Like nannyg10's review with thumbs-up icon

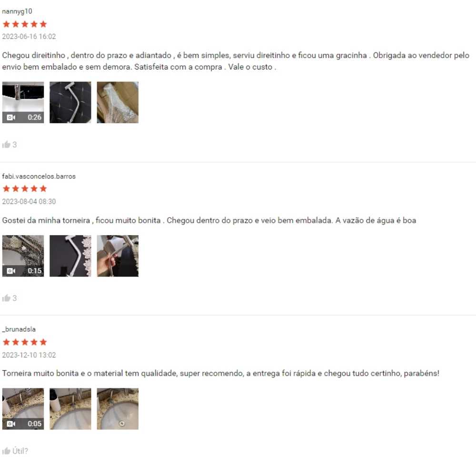pyautogui.click(x=6, y=145)
